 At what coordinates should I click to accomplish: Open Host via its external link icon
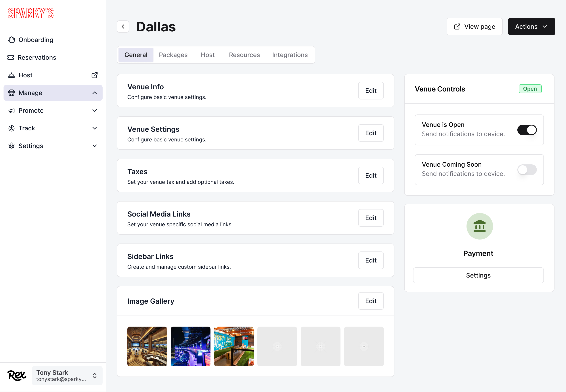coord(94,75)
